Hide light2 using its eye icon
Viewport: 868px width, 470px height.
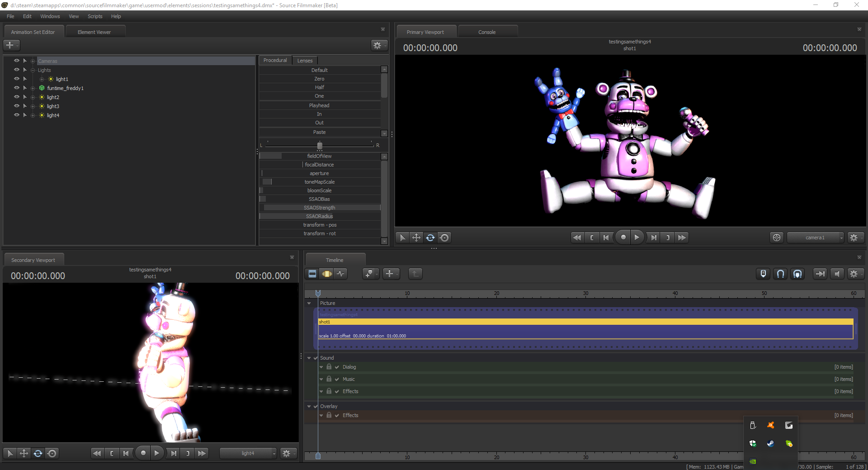[x=17, y=97]
